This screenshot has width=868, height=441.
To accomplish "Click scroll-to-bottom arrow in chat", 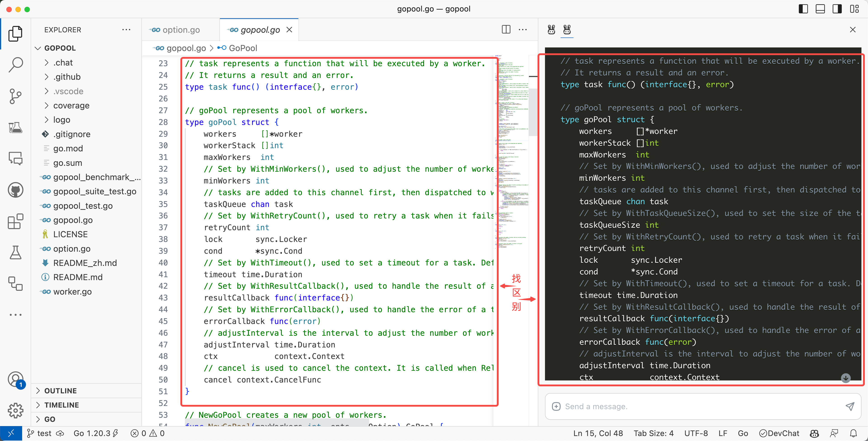I will pos(845,378).
